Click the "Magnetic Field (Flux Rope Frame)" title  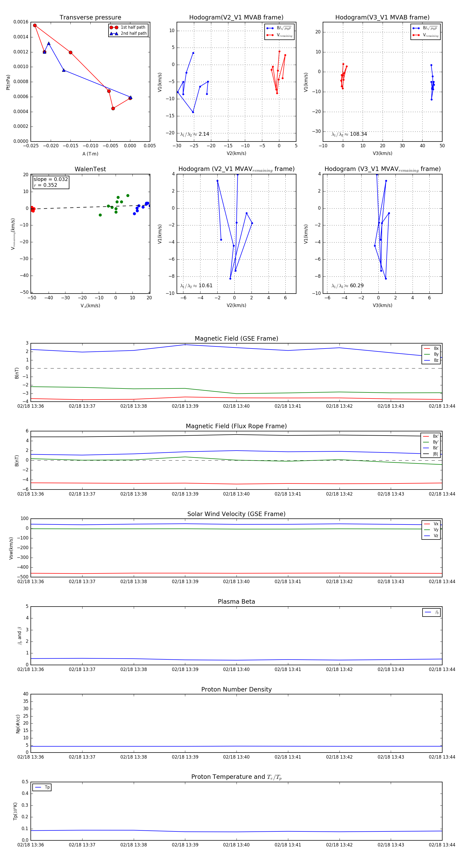tap(236, 426)
